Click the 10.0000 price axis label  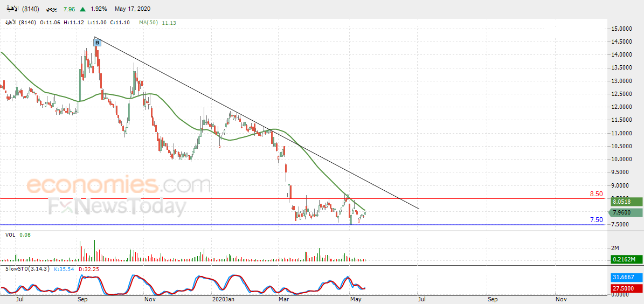coord(620,160)
